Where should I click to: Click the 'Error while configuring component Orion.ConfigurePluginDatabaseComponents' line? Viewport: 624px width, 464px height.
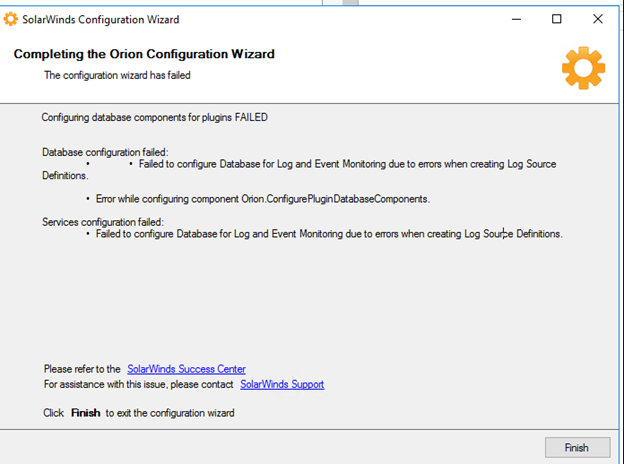click(x=263, y=199)
